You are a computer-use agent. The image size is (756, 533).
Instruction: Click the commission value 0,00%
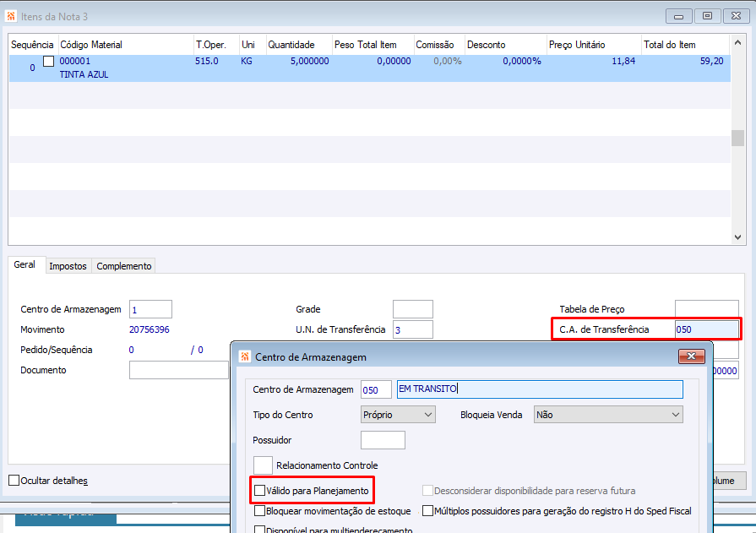tap(448, 62)
